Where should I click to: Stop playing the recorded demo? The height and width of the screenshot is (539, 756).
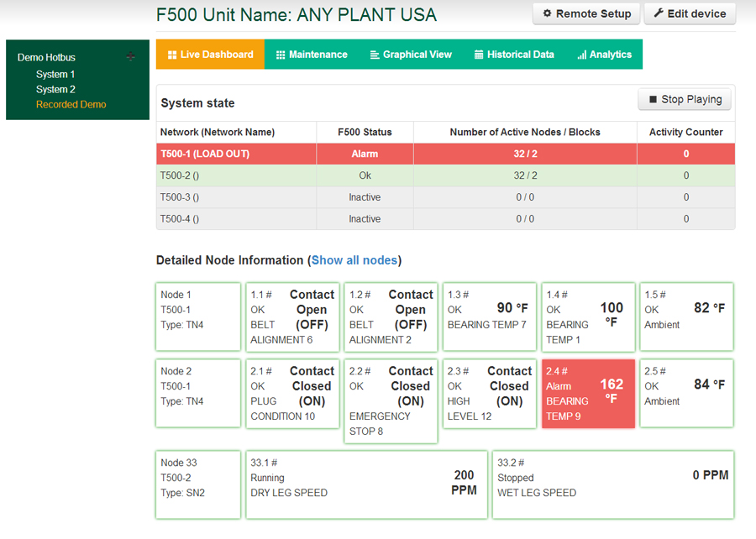(x=685, y=100)
